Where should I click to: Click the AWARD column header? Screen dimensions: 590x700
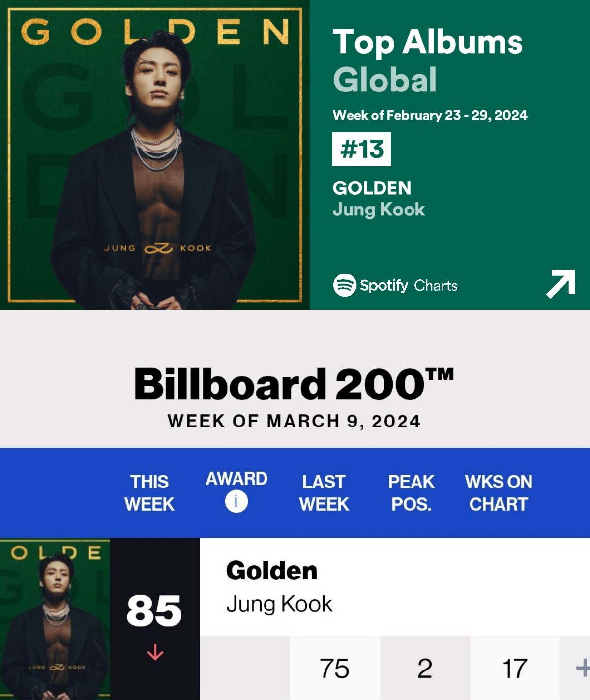[x=236, y=479]
